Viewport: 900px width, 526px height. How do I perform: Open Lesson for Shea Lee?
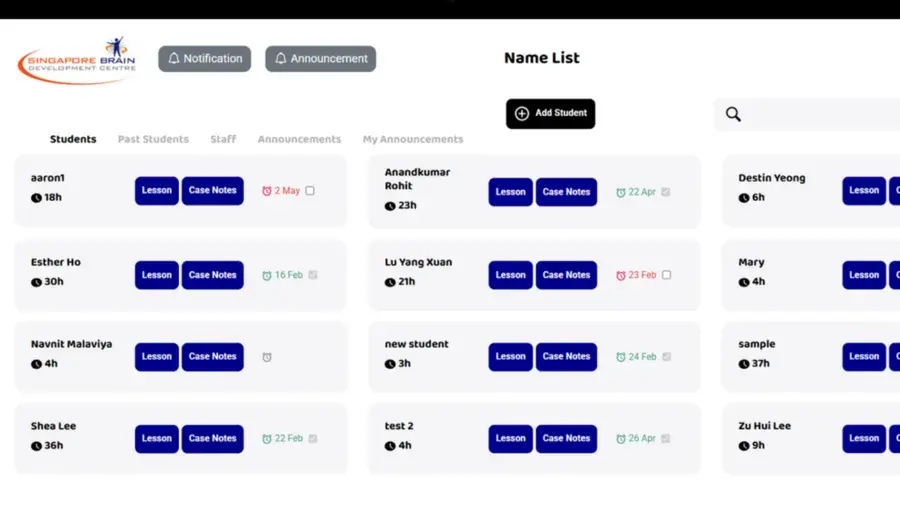(157, 439)
